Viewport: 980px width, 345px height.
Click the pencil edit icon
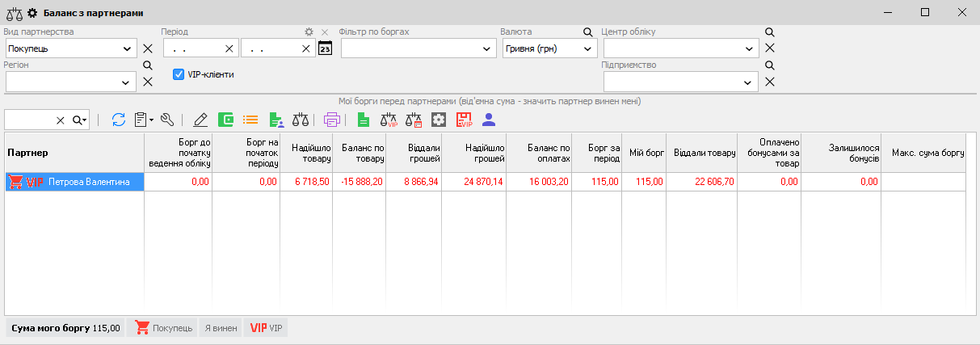(201, 120)
